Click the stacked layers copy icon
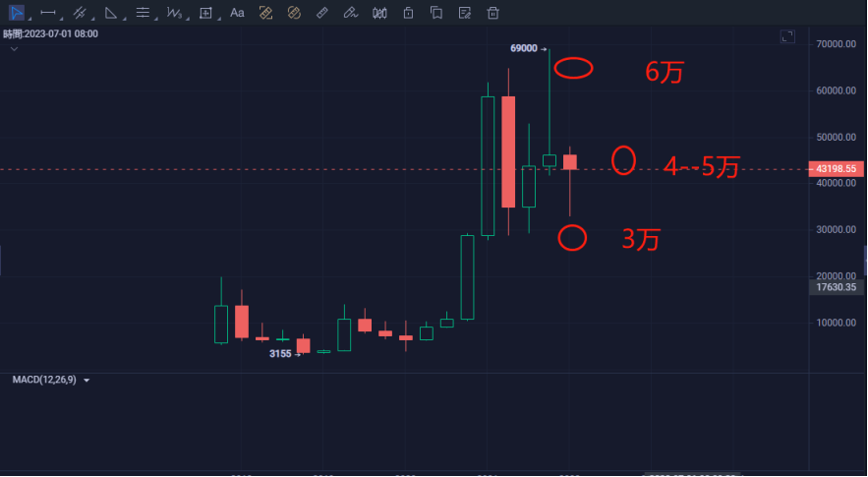The height and width of the screenshot is (477, 868). (436, 12)
